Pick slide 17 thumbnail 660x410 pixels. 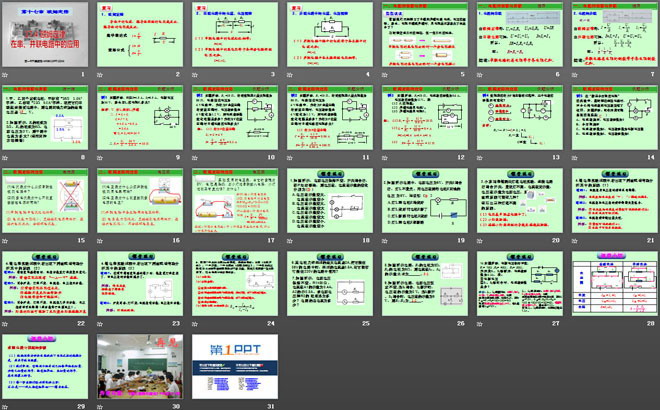(x=233, y=198)
